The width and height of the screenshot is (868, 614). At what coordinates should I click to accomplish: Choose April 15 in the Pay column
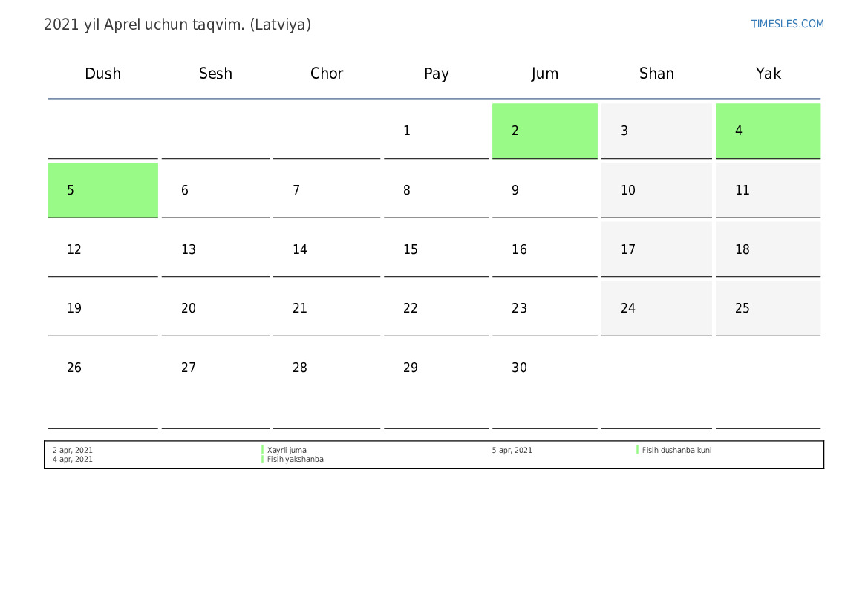click(436, 249)
